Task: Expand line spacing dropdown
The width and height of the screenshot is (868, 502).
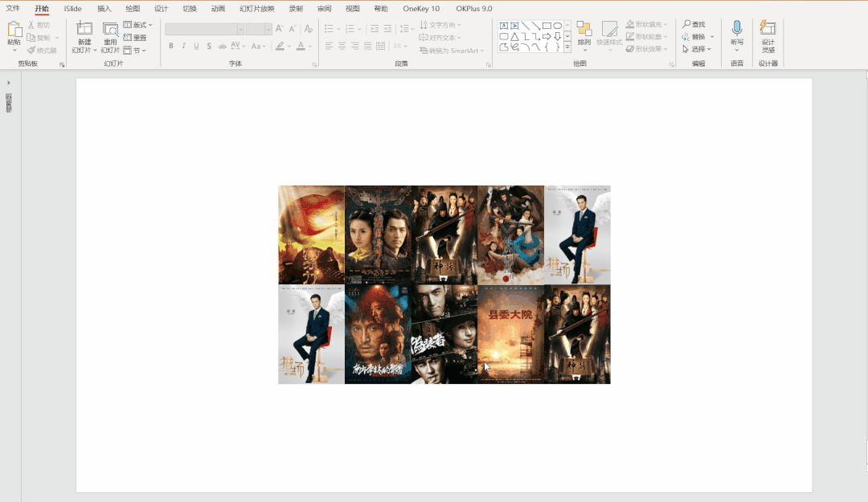Action: (411, 29)
